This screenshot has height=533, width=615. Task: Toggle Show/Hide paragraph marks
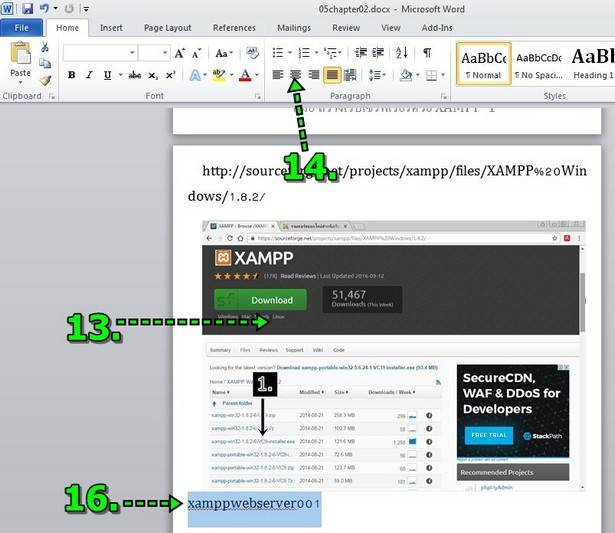tap(427, 53)
